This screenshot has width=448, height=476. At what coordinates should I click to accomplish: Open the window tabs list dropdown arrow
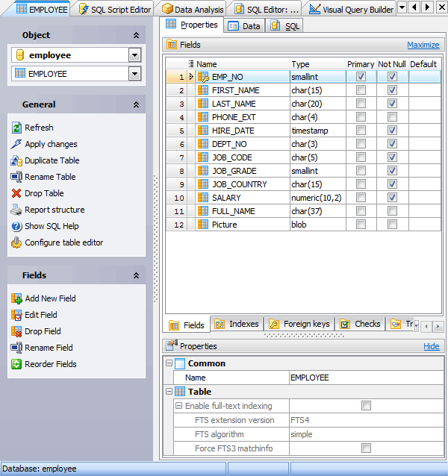coord(402,7)
